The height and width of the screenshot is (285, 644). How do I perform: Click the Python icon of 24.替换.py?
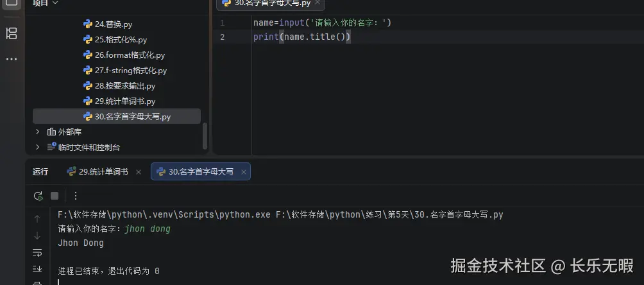[x=87, y=24]
